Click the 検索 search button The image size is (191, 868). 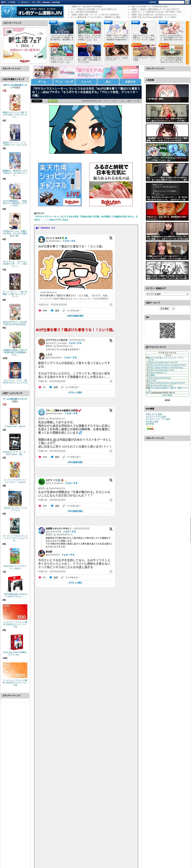187,2
